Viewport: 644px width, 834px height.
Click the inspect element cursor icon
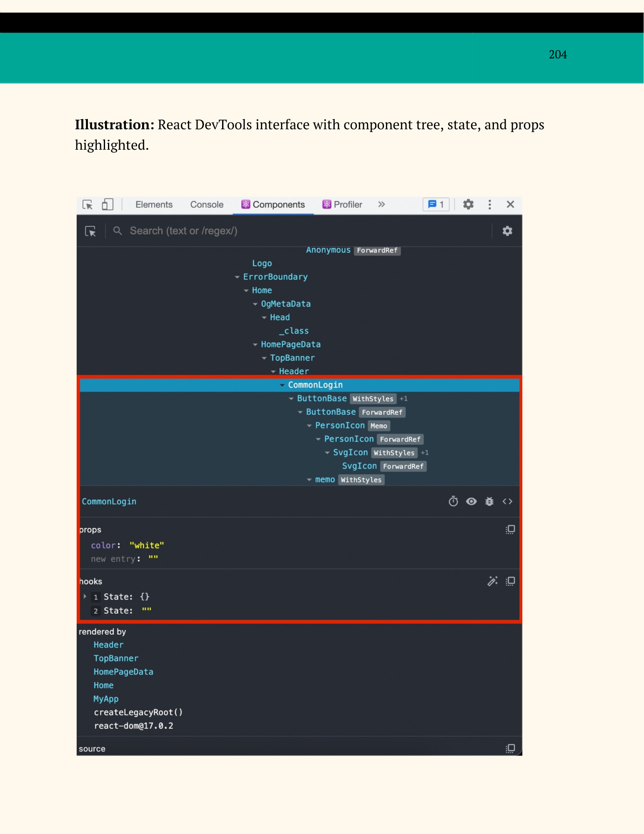tap(88, 204)
